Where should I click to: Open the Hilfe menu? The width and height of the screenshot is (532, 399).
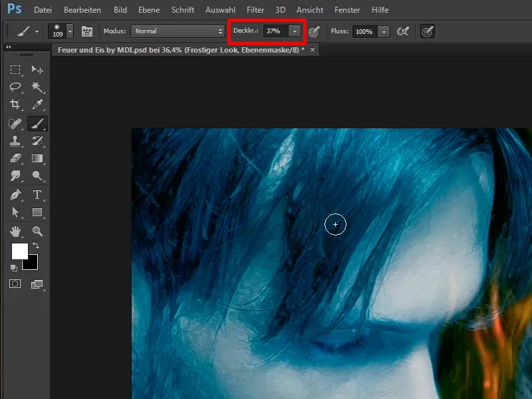[380, 10]
